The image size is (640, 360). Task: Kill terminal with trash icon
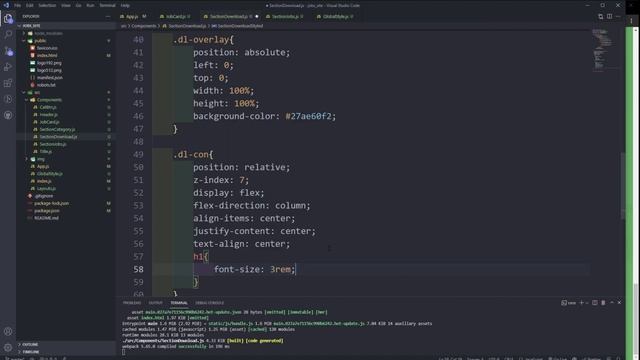click(x=603, y=303)
